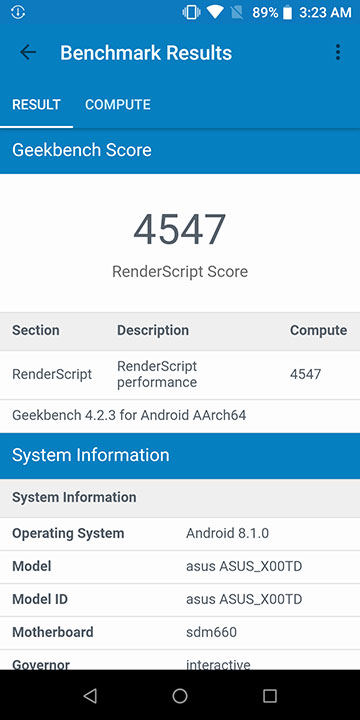Switch to the COMPUTE tab
360x720 pixels.
(x=118, y=105)
